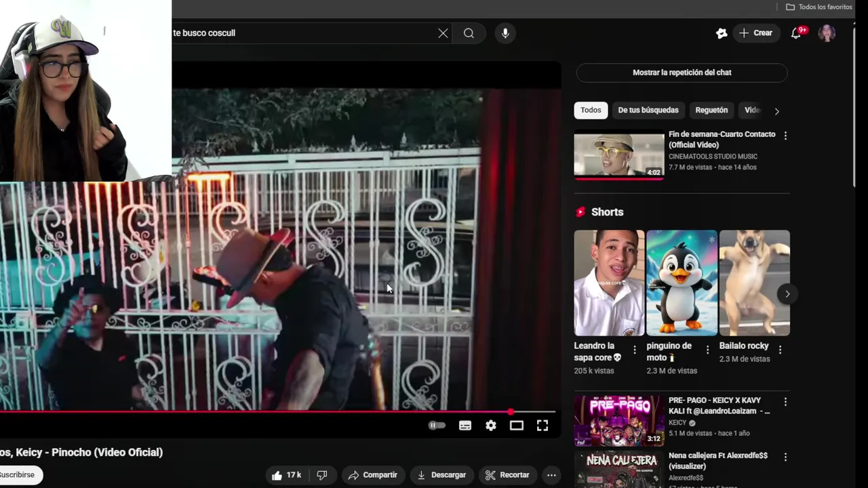Like the video with 17 k
868x488 pixels.
(285, 475)
